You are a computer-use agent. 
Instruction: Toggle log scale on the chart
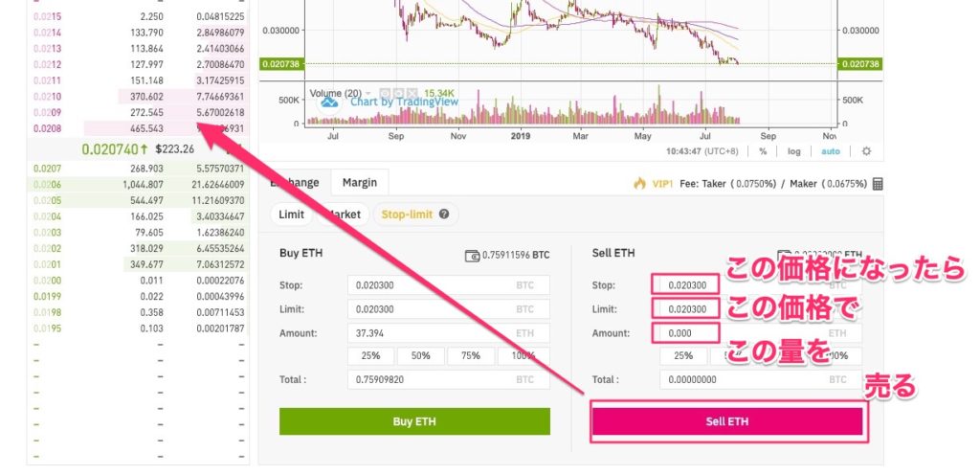tap(794, 151)
